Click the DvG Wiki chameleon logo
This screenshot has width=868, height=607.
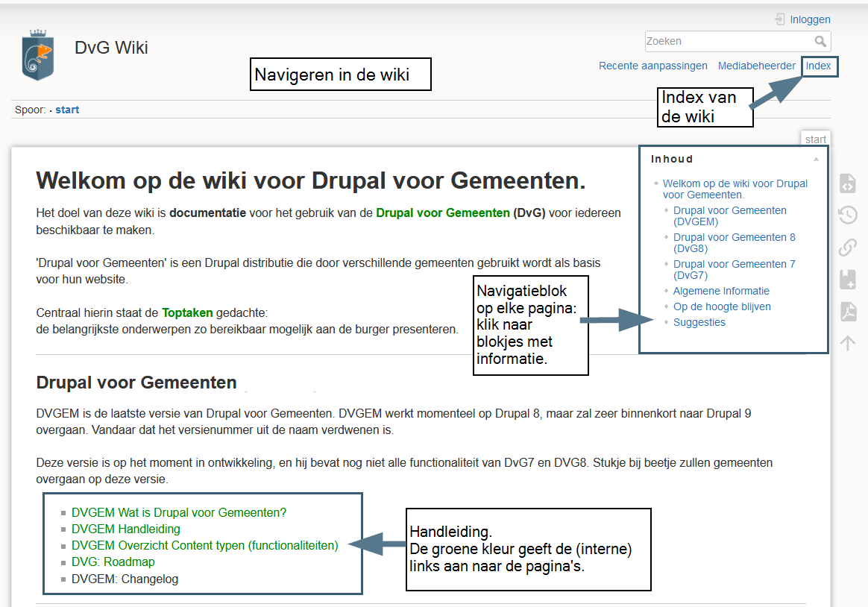[38, 54]
